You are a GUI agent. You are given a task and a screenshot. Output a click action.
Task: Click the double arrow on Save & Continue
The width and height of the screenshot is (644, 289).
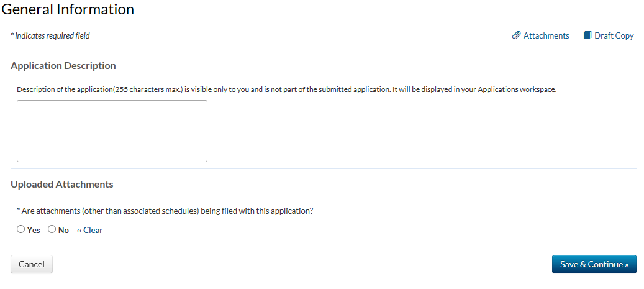626,264
